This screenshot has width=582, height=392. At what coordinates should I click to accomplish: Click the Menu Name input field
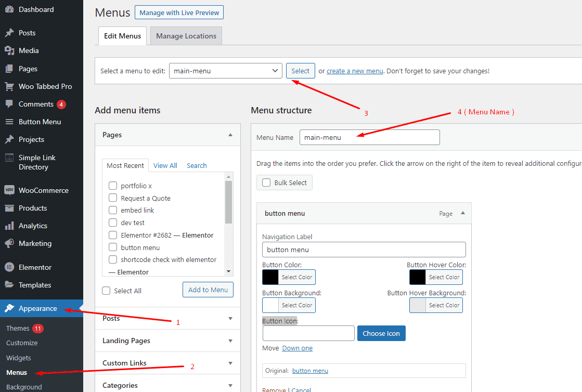[370, 137]
